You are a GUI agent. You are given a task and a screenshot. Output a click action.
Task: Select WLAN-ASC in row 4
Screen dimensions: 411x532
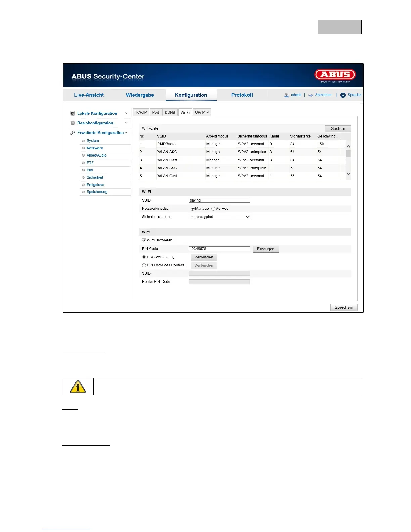tap(242, 168)
